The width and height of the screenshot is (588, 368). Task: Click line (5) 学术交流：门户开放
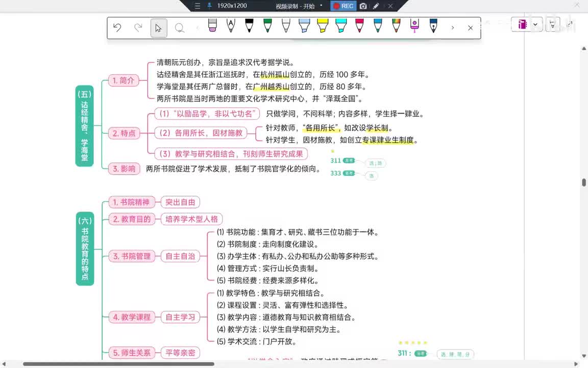tap(257, 342)
